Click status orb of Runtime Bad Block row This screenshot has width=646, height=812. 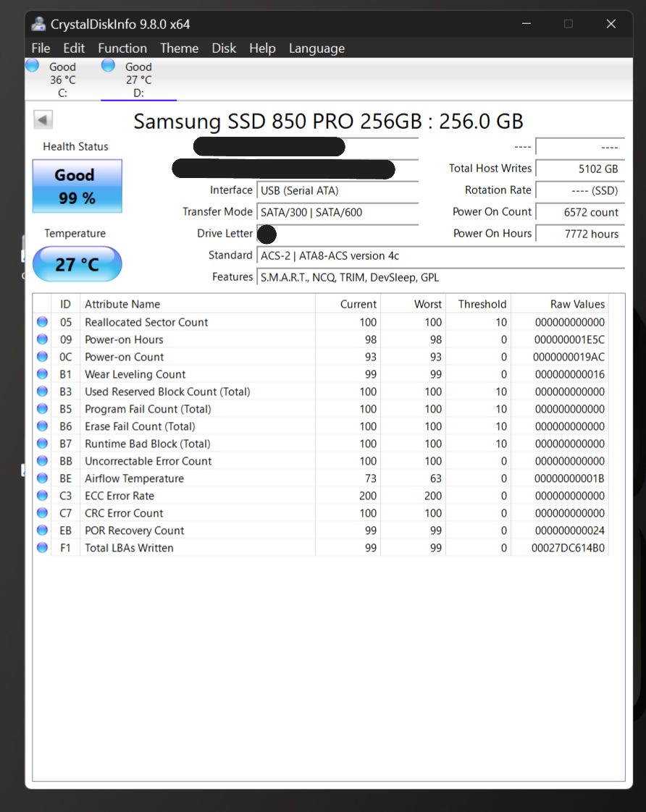(x=43, y=444)
